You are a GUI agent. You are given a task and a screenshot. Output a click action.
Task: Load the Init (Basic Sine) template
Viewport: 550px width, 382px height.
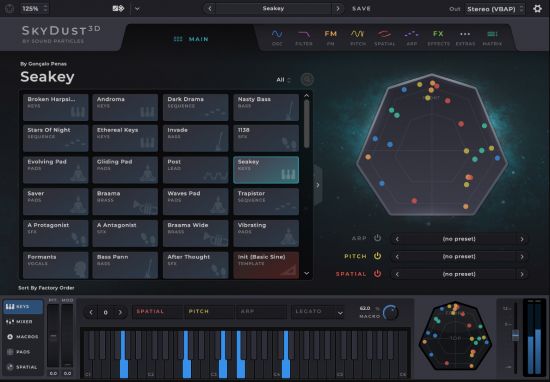click(x=266, y=265)
